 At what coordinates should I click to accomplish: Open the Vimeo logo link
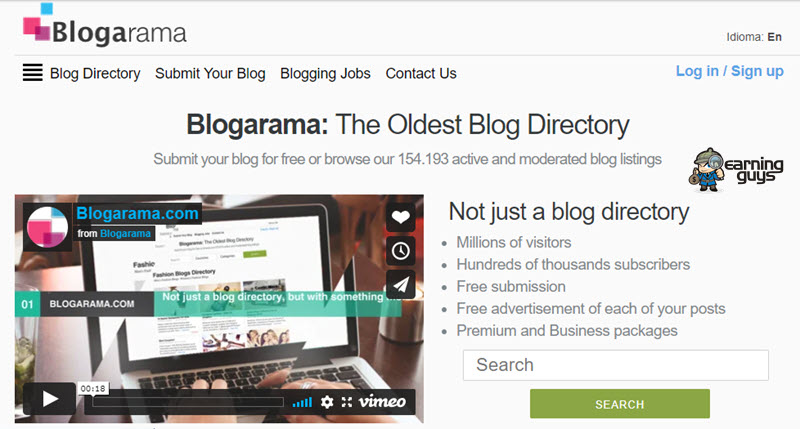click(382, 401)
